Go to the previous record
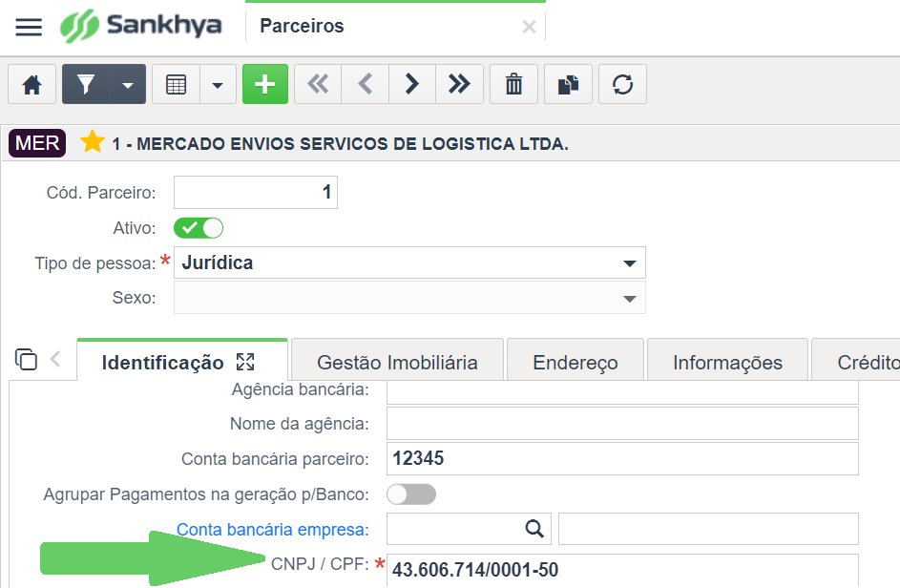 pyautogui.click(x=365, y=84)
